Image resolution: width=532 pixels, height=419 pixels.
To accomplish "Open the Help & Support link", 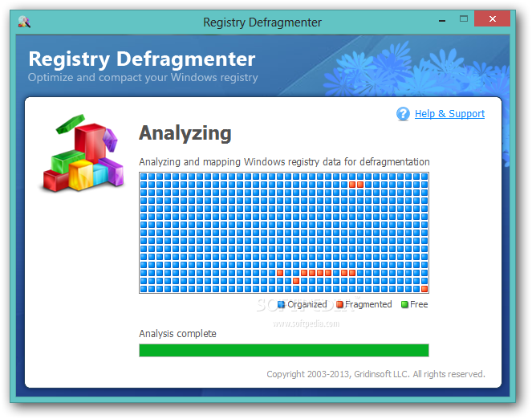I will tap(449, 114).
